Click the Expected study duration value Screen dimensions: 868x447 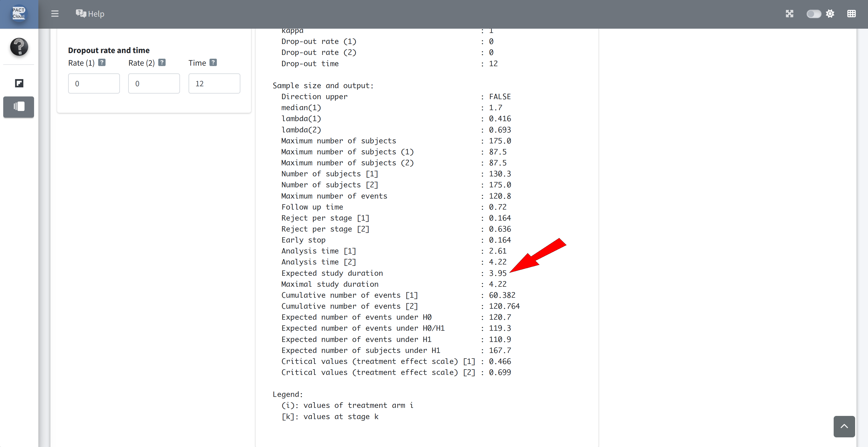click(x=498, y=273)
